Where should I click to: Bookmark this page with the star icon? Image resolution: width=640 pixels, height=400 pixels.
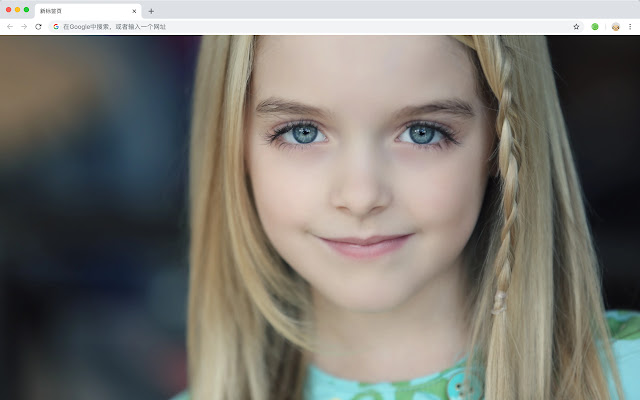(576, 27)
